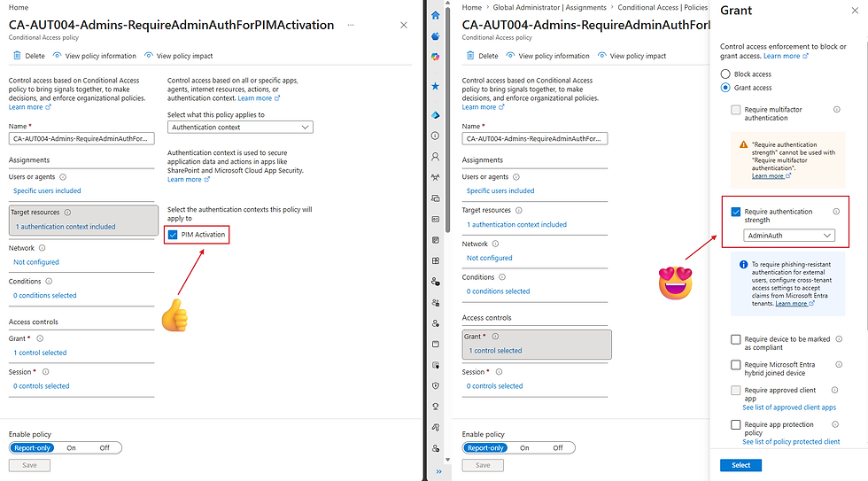Open the shield Protection icon in sidebar
868x481 pixels.
436,386
